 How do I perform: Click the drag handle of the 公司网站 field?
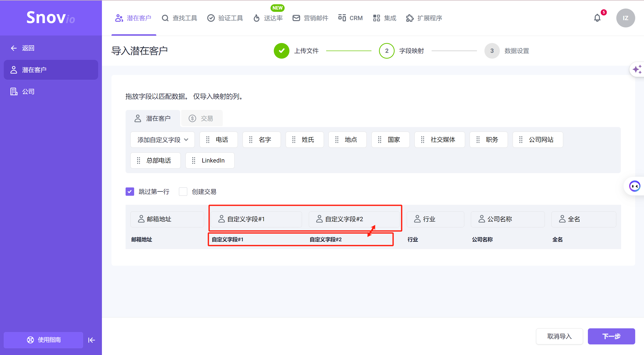coord(521,140)
